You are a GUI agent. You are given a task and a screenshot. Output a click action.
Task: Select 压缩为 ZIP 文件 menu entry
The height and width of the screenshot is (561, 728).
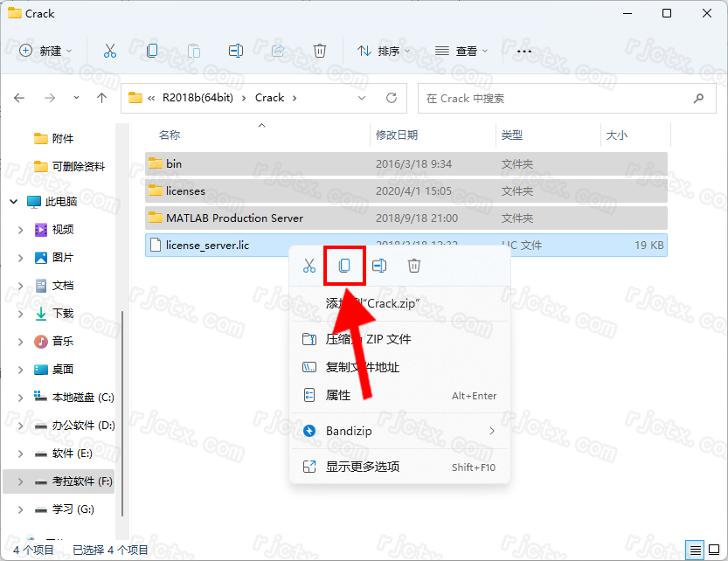pyautogui.click(x=368, y=339)
